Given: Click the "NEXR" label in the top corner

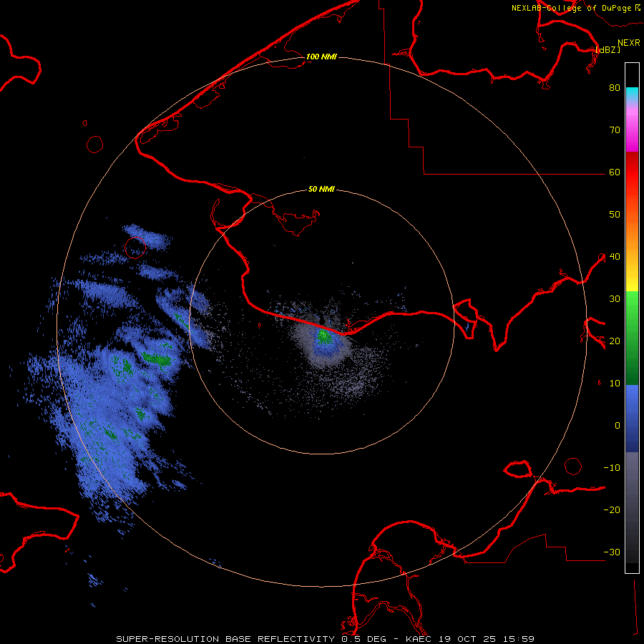Looking at the screenshot, I should pos(628,43).
